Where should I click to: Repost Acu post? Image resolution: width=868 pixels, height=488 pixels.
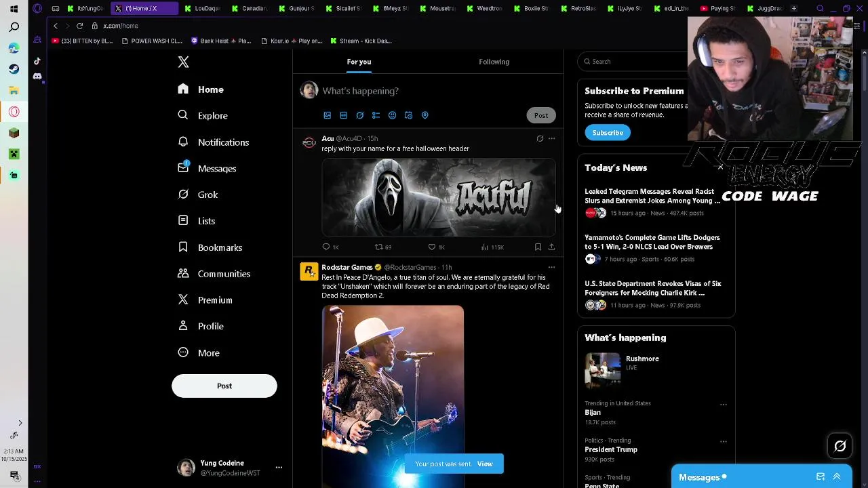(383, 247)
